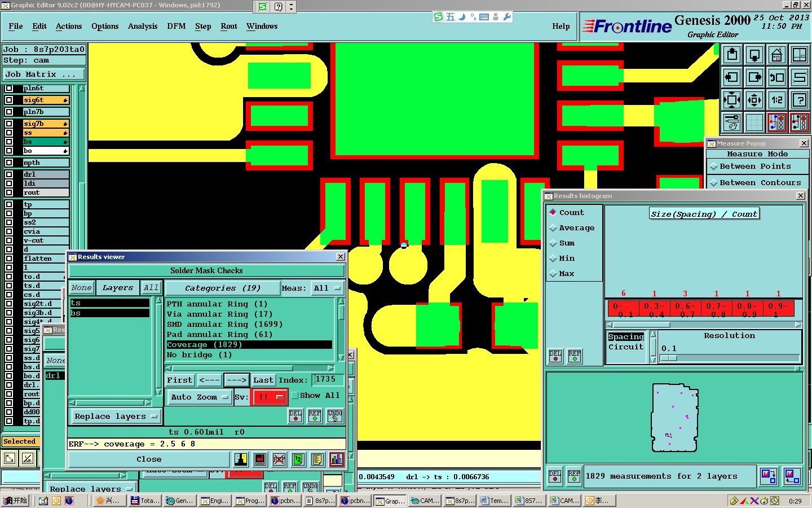This screenshot has width=812, height=508.
Task: Open the Analysis menu
Action: [x=143, y=26]
